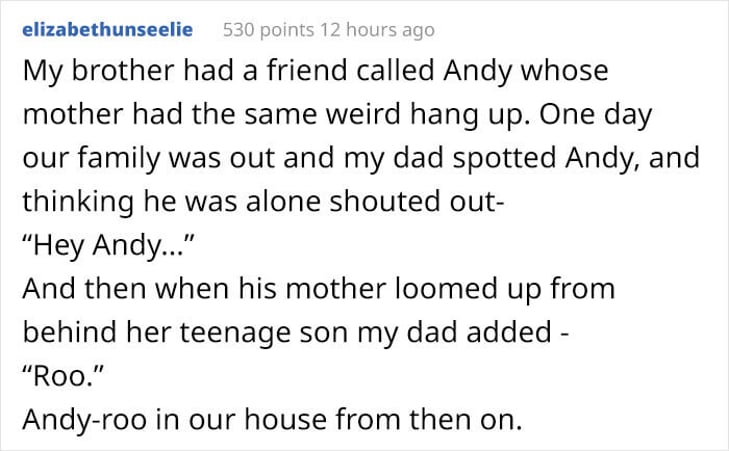Click the word mother on the second line
The image size is (729, 451).
[x=73, y=115]
